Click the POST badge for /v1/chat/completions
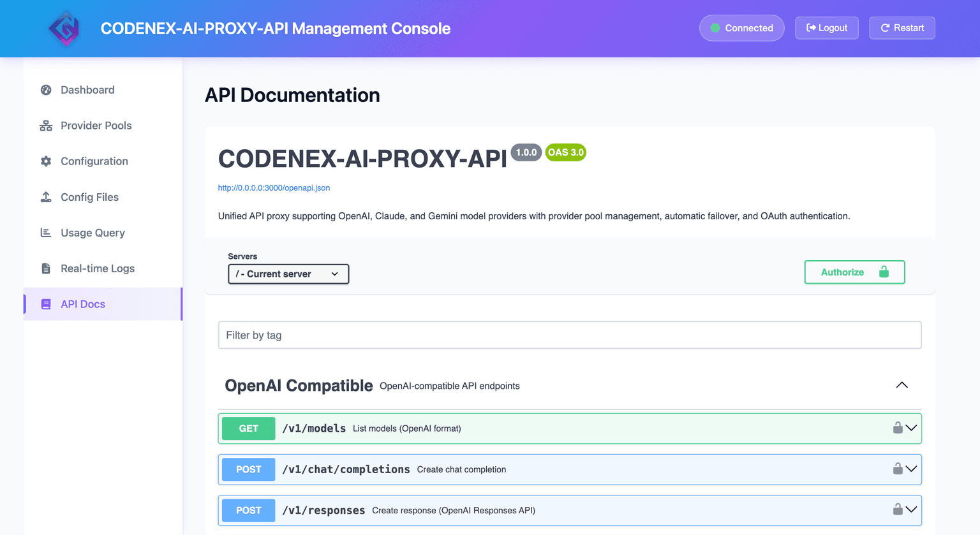 pos(249,469)
